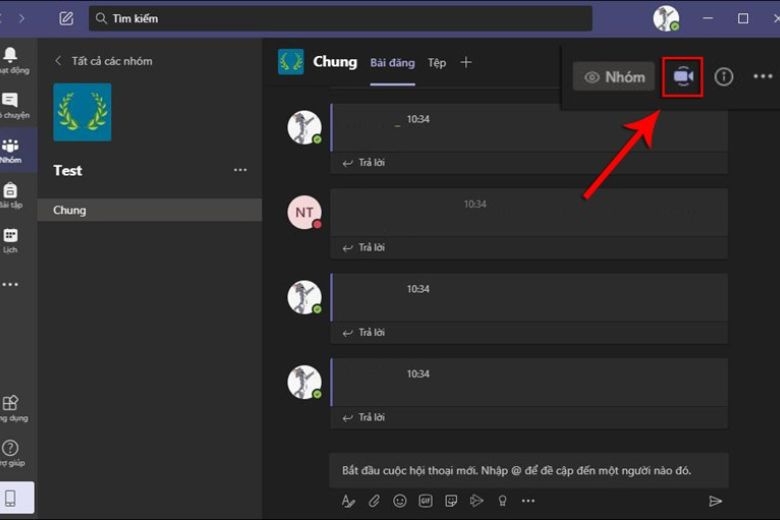The height and width of the screenshot is (520, 780).
Task: Click the new conversation message box
Action: coord(529,470)
